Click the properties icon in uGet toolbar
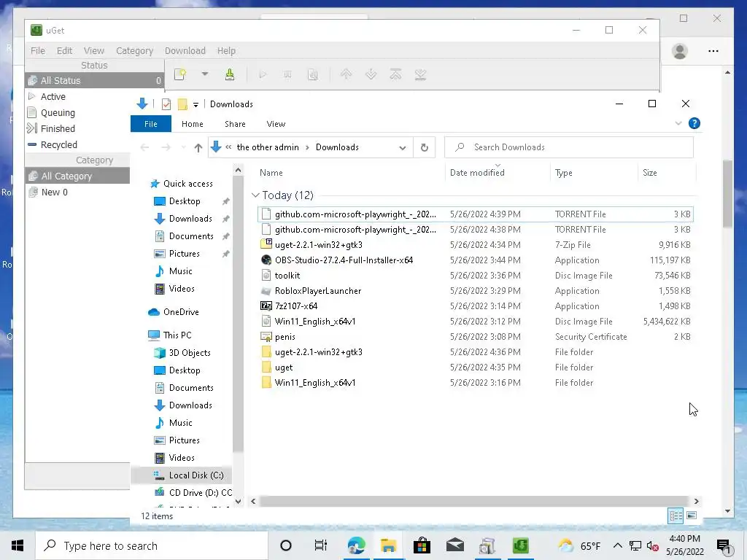 (x=312, y=75)
